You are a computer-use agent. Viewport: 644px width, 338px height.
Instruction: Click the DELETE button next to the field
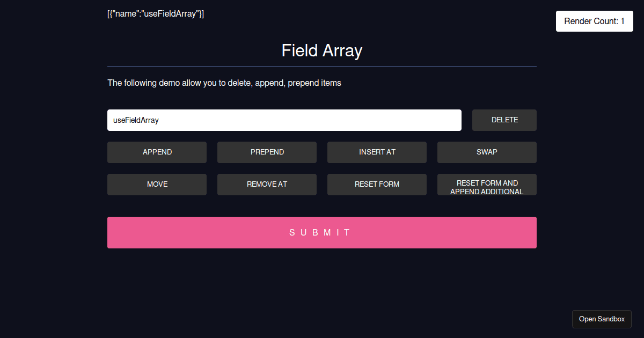tap(504, 120)
